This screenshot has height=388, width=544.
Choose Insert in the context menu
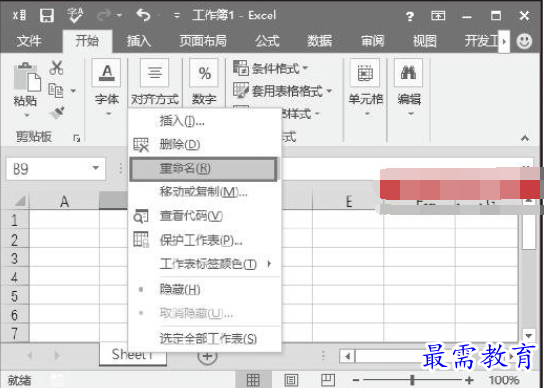coord(205,121)
